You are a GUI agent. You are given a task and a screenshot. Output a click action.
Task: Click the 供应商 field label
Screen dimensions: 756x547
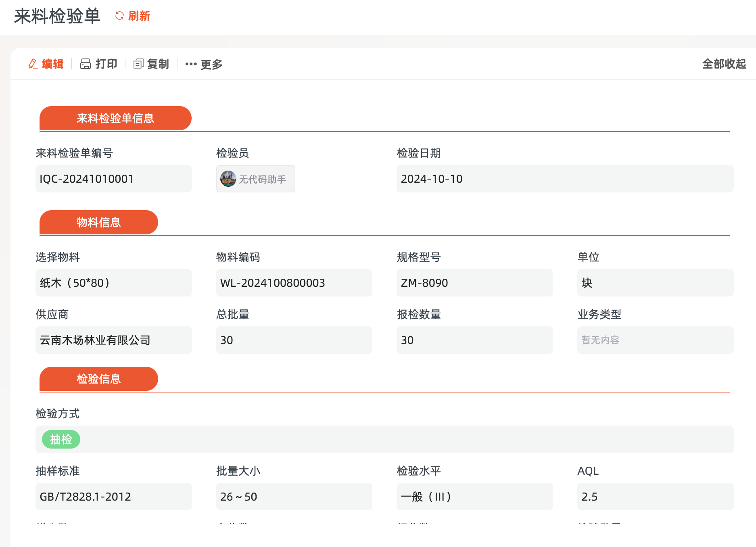click(x=52, y=314)
